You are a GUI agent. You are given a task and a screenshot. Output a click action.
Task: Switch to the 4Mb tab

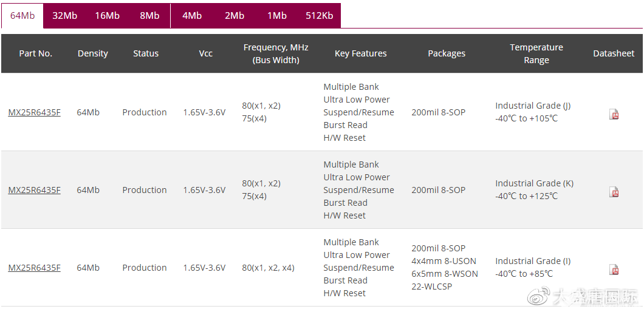pyautogui.click(x=192, y=16)
